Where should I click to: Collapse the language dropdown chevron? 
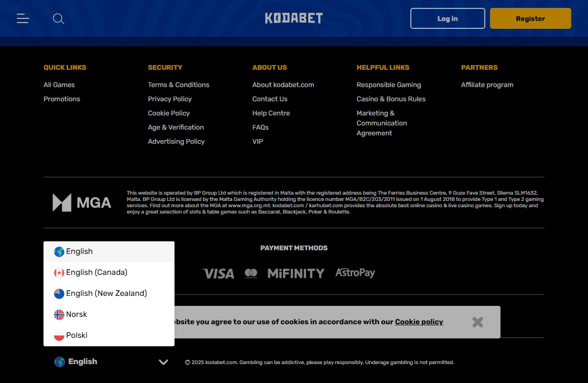pyautogui.click(x=163, y=362)
